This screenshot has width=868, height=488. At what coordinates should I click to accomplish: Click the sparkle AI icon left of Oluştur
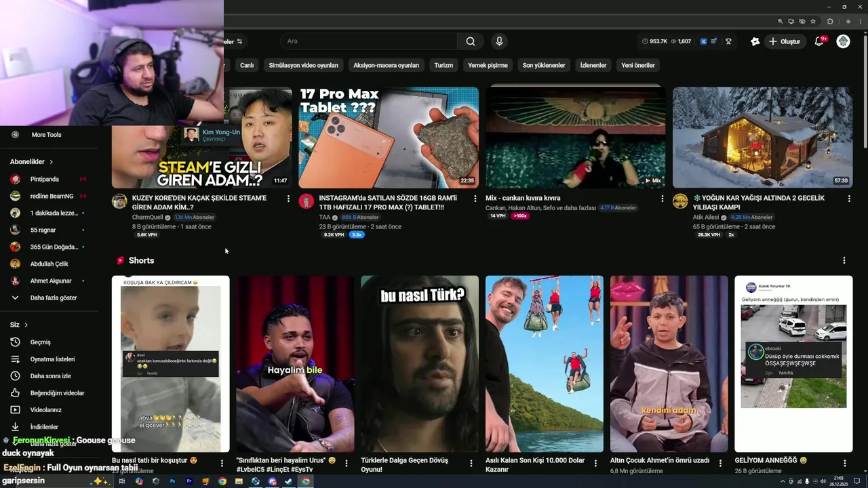[x=755, y=41]
